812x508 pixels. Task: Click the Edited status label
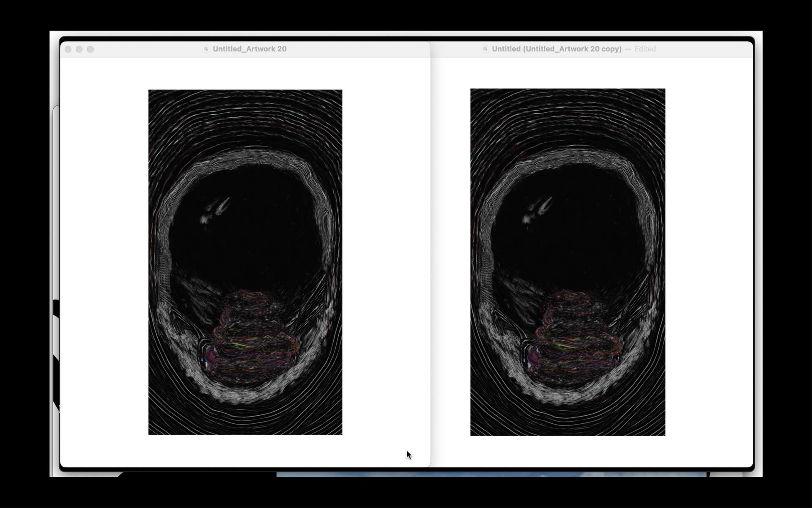(645, 49)
